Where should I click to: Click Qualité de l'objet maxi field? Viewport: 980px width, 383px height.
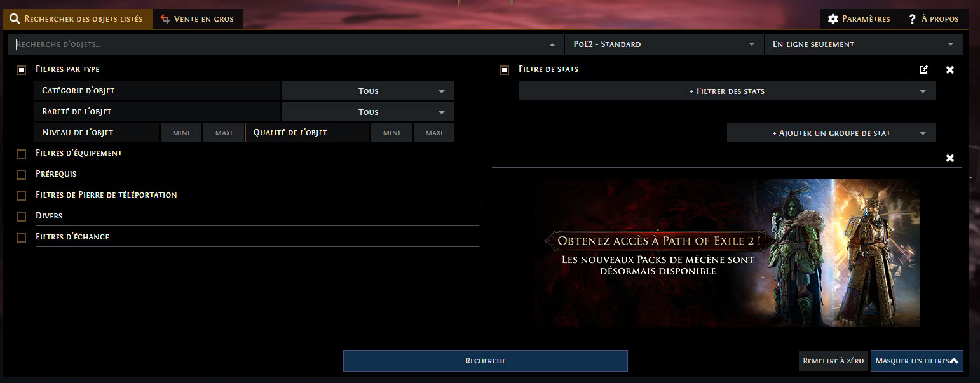[434, 133]
